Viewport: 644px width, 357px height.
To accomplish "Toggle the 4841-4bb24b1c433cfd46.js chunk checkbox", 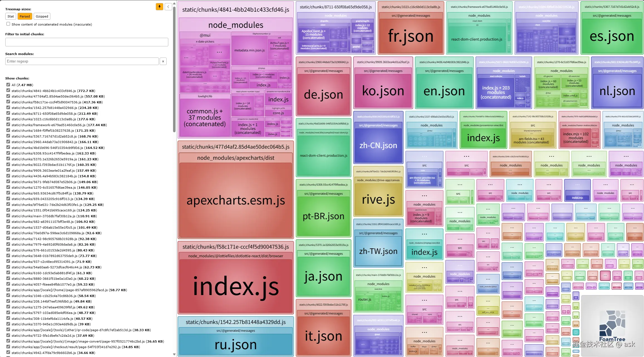I will pos(8,91).
